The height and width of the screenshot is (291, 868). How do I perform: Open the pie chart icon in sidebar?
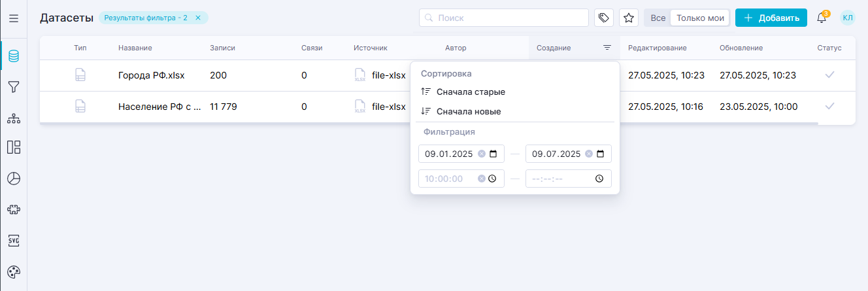pyautogui.click(x=13, y=179)
